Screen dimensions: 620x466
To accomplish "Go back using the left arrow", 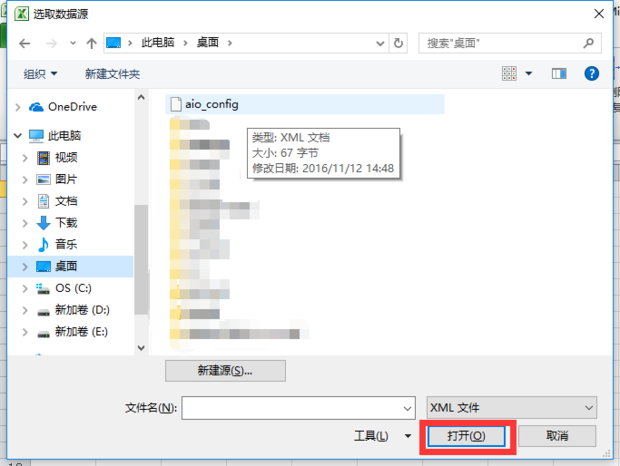I will pos(25,43).
